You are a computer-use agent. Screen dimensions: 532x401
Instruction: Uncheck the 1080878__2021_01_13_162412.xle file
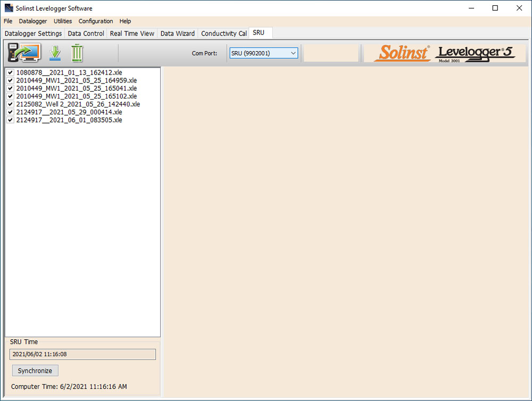tap(10, 72)
